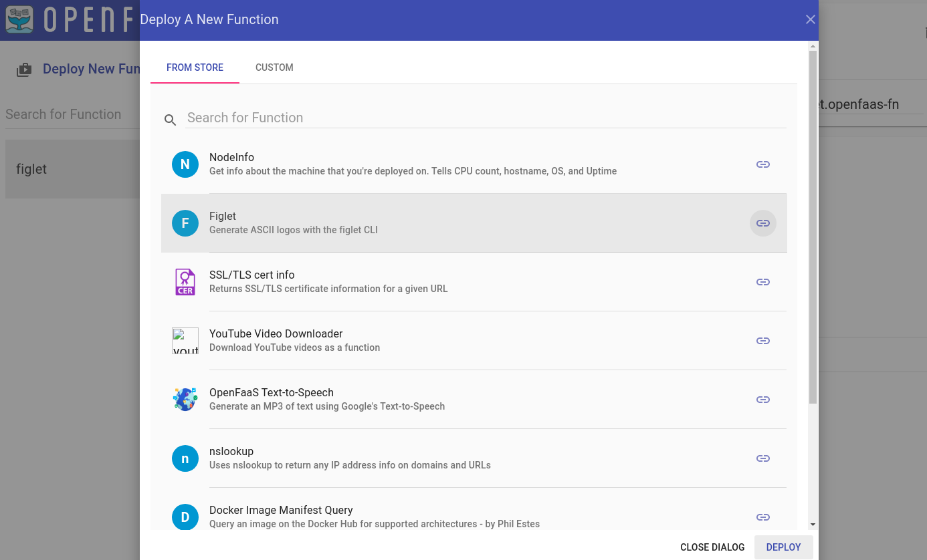The image size is (927, 560).
Task: Click the YouTube Video Downloader link icon
Action: pos(762,341)
